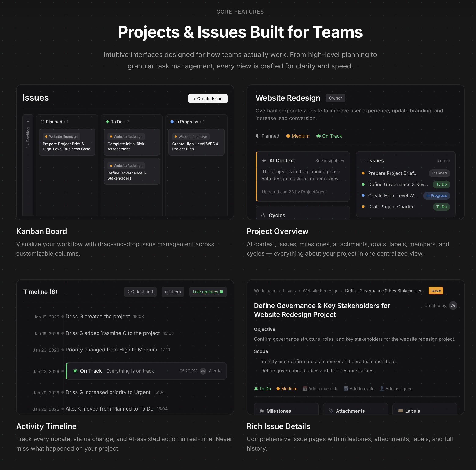Click the Create Issue button
This screenshot has height=470, width=476.
click(x=208, y=99)
